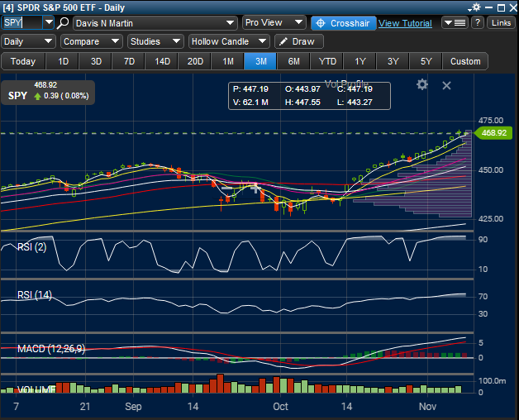Viewport: 519px width, 420px height.
Task: Open the chart settings gear icon
Action: pyautogui.click(x=422, y=85)
